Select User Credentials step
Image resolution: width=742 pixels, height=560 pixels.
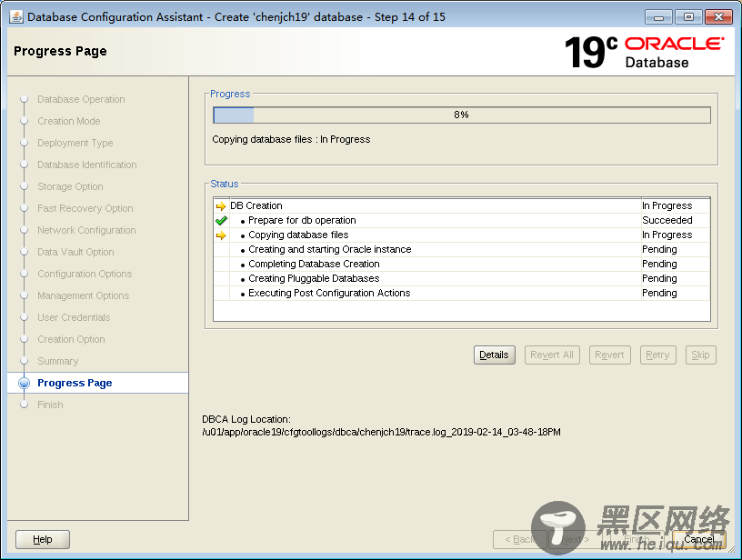coord(74,317)
